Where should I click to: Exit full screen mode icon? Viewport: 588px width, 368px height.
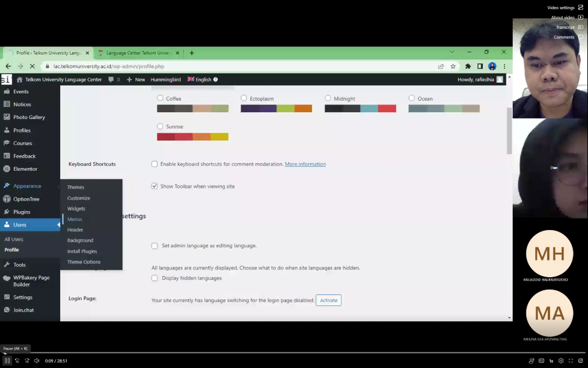coord(571,361)
